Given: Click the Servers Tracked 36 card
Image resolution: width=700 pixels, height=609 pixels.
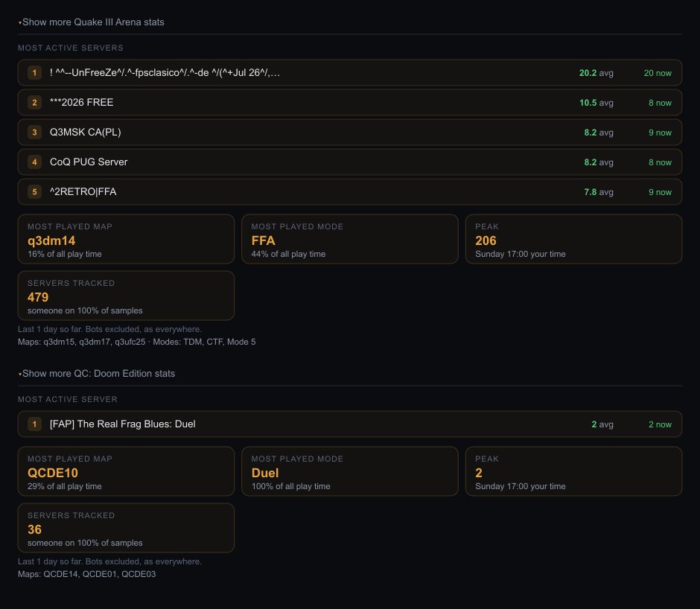Looking at the screenshot, I should tap(126, 528).
